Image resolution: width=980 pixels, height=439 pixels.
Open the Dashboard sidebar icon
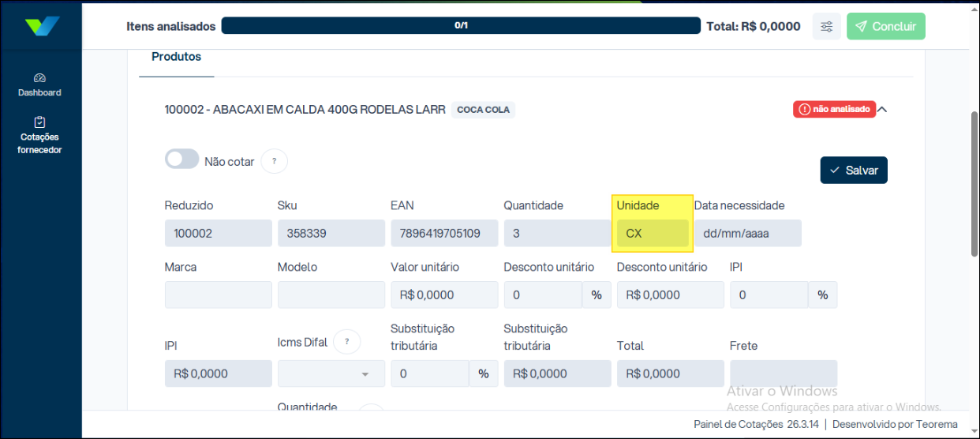point(40,78)
